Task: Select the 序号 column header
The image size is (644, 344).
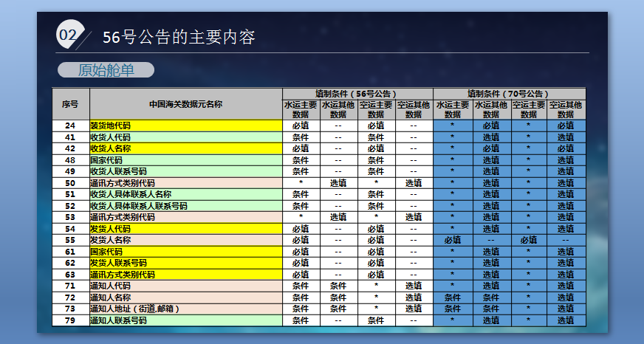Action: coord(70,104)
